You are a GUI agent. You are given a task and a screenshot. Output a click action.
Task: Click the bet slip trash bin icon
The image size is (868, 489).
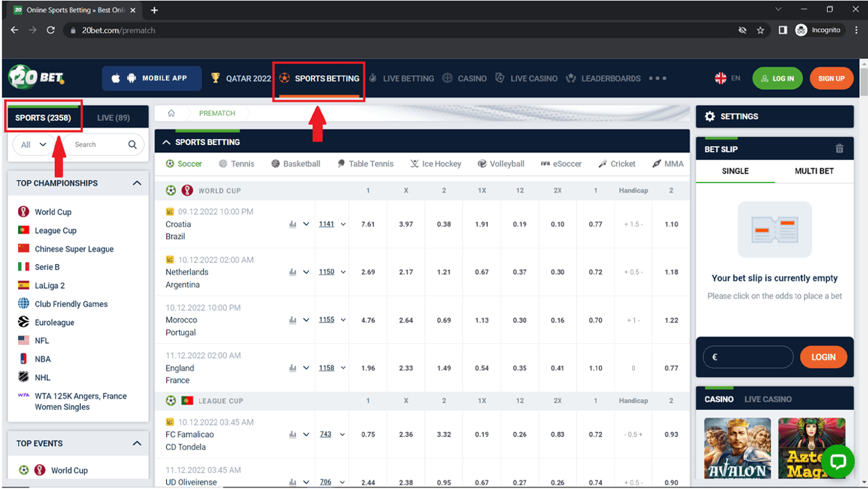coord(839,149)
